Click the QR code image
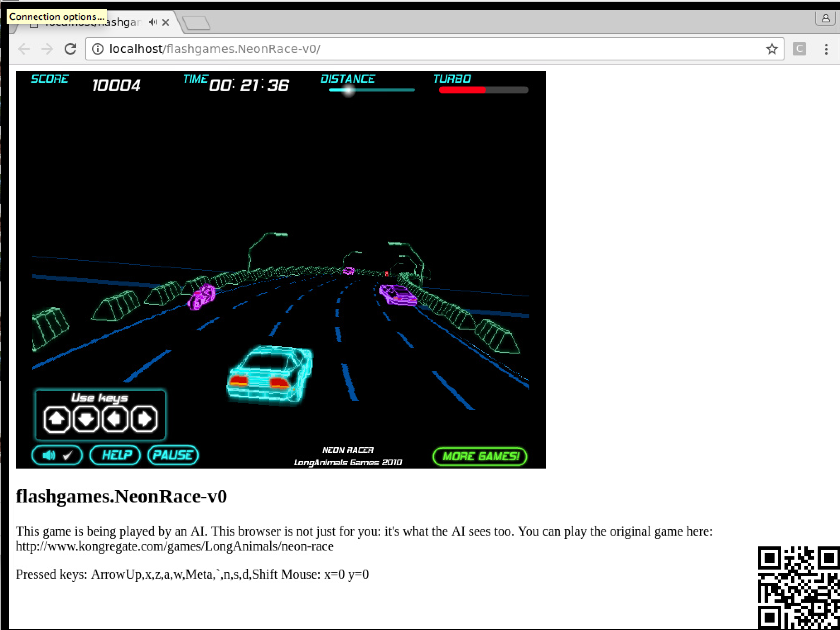Viewport: 840px width, 630px height. pos(799,588)
